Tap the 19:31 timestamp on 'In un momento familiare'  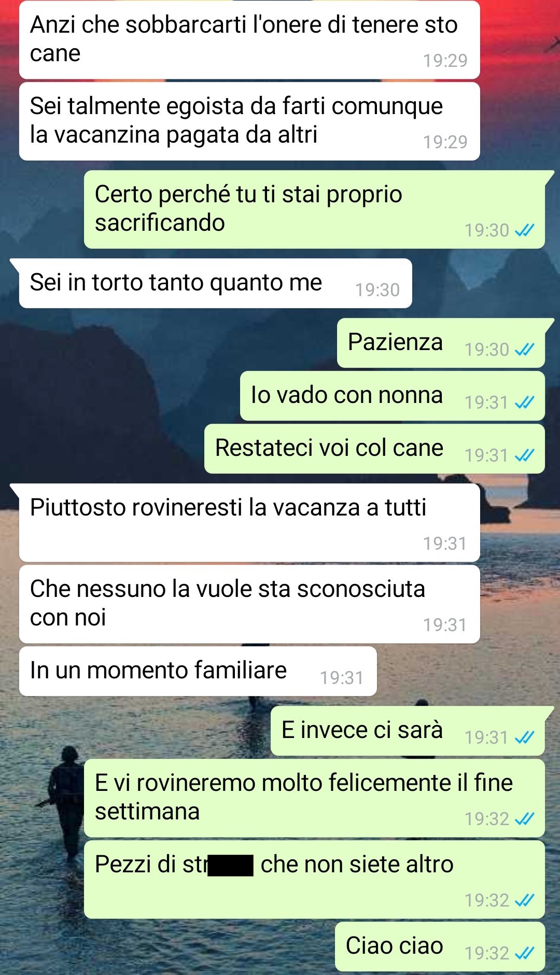click(342, 678)
